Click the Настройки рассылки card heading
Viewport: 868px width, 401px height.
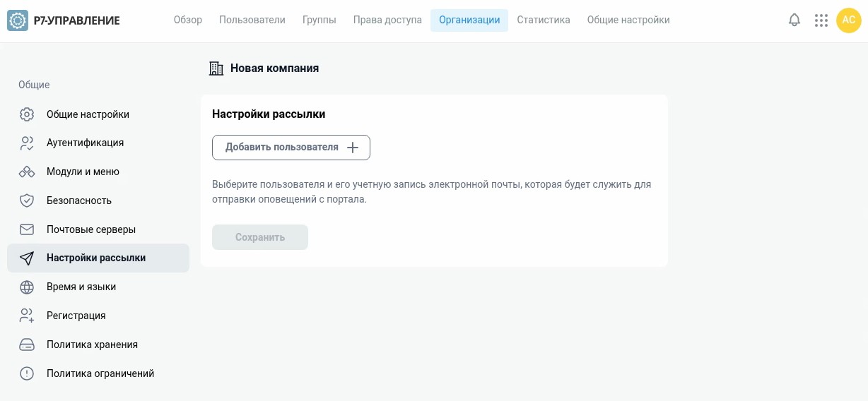click(269, 114)
